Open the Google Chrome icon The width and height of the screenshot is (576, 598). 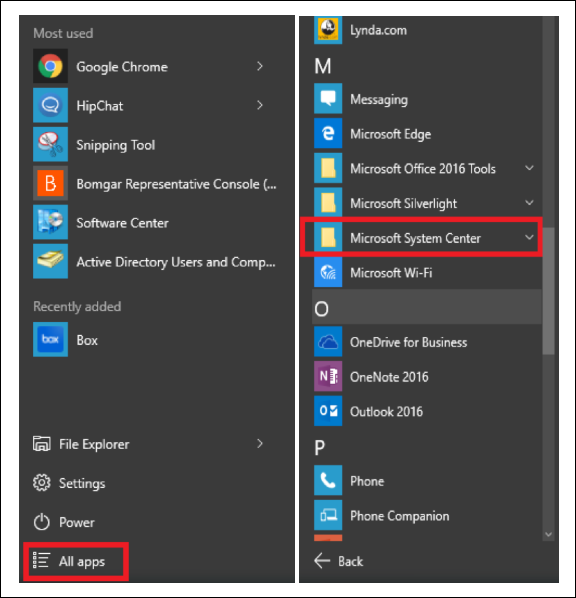point(50,66)
